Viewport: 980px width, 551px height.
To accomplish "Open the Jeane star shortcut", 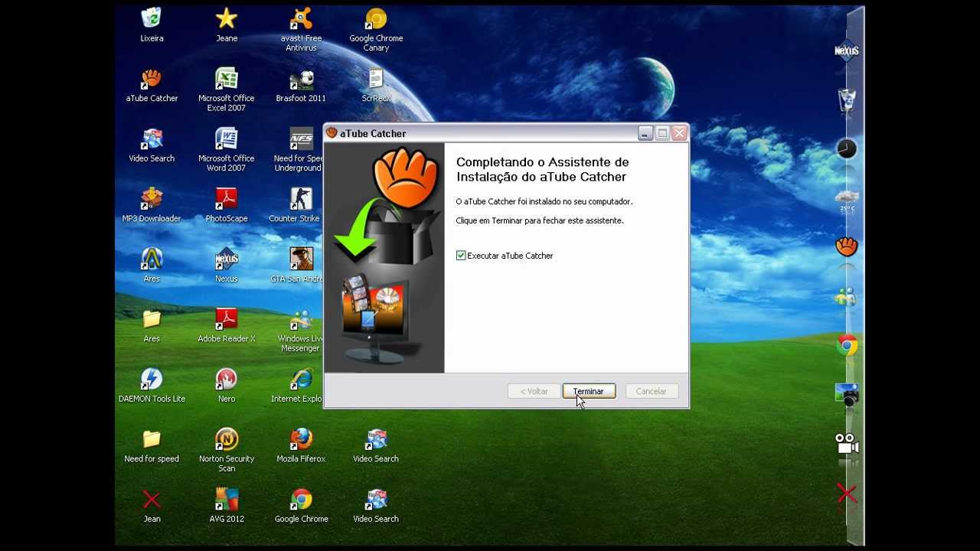I will click(227, 24).
